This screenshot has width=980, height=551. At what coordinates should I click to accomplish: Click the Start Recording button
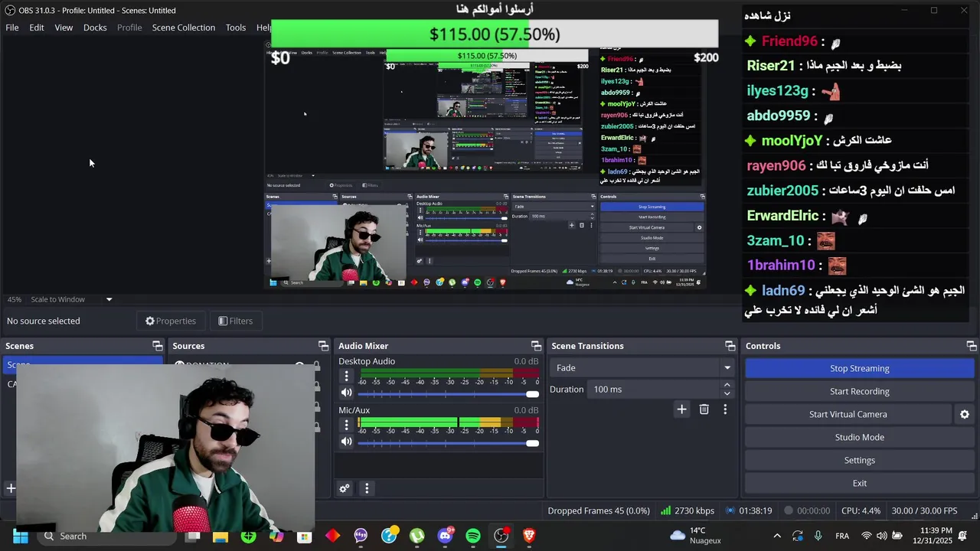point(860,391)
